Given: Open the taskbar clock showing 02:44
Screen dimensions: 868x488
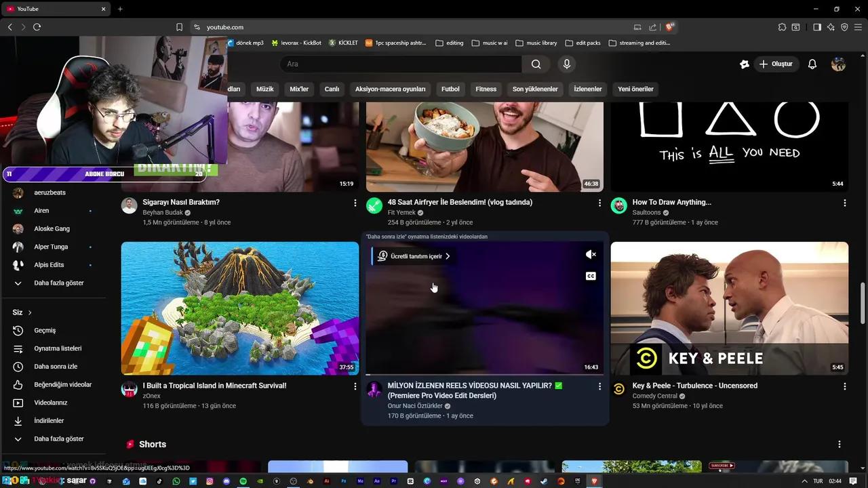Looking at the screenshot, I should tap(835, 481).
